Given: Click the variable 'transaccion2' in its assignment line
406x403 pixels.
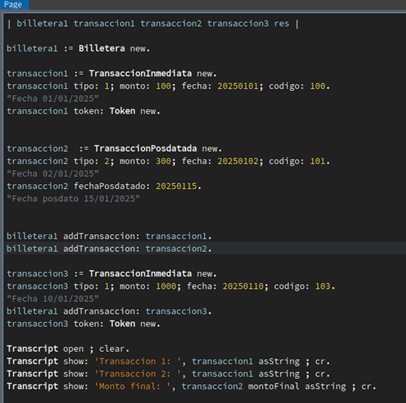Looking at the screenshot, I should [37, 149].
